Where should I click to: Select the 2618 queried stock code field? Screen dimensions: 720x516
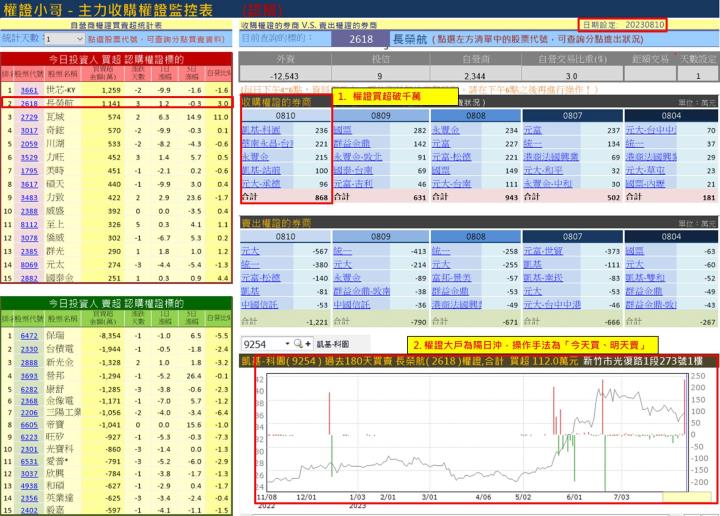360,39
